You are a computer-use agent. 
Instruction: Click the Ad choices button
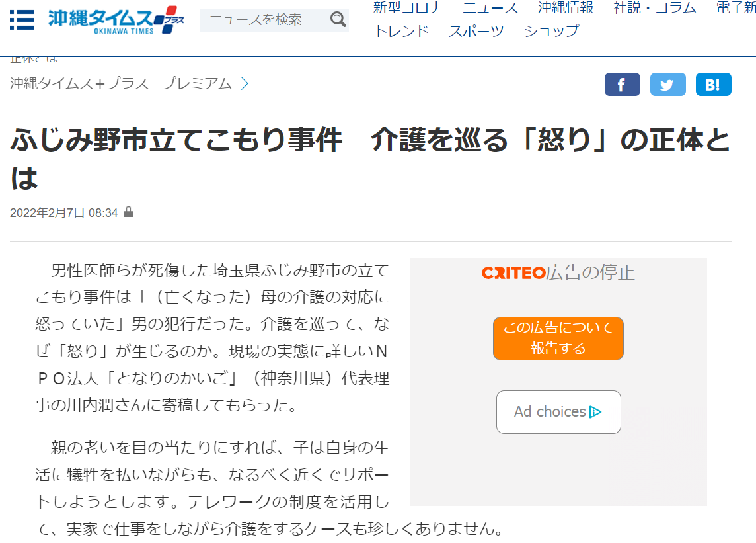tap(558, 412)
